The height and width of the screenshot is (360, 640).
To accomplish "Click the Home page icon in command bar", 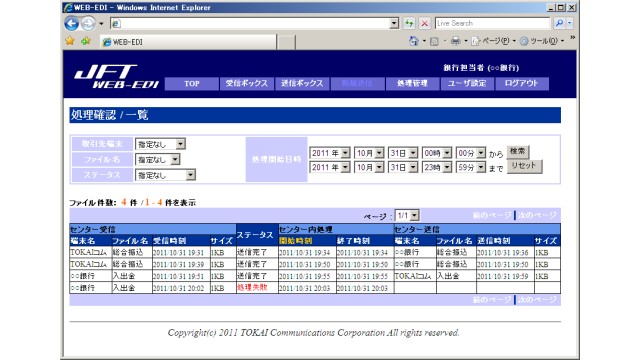I will (x=414, y=41).
